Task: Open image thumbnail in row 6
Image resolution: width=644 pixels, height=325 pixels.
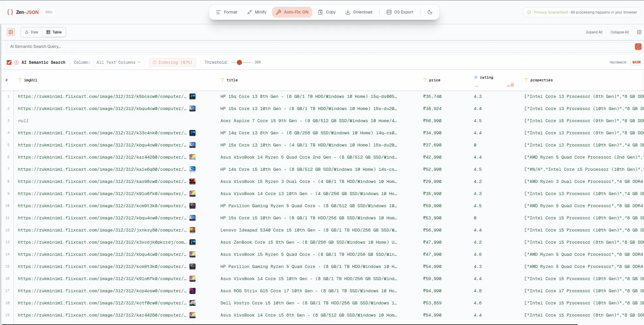Action: [192, 157]
